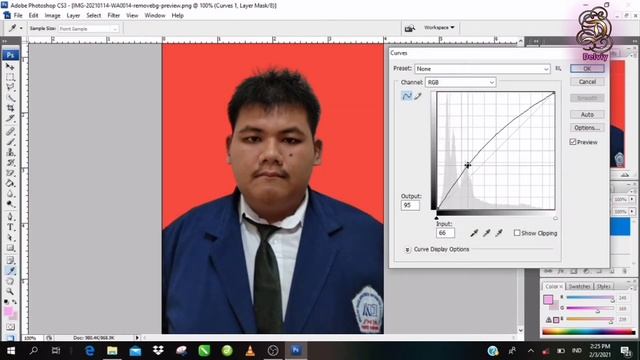
Task: Select the Quick Selection tool
Action: point(10,98)
